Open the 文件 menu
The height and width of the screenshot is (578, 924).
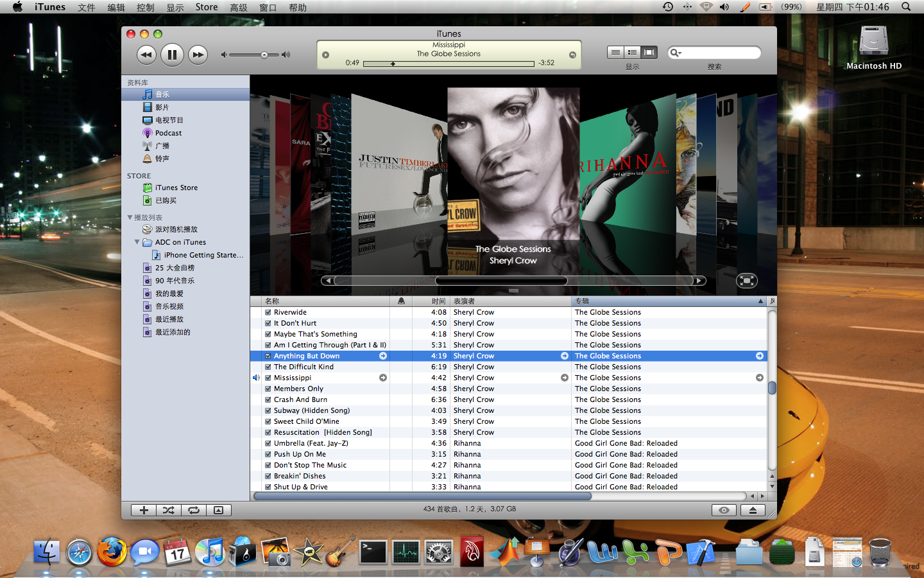click(x=87, y=7)
